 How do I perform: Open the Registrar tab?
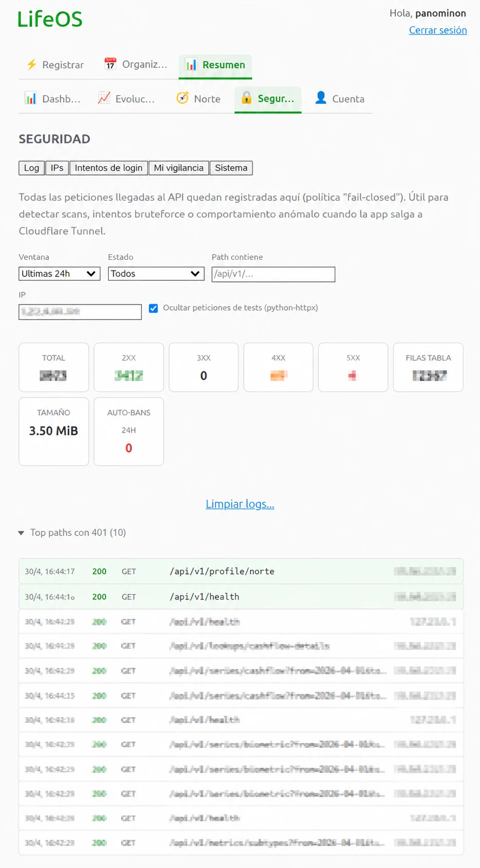[x=55, y=65]
